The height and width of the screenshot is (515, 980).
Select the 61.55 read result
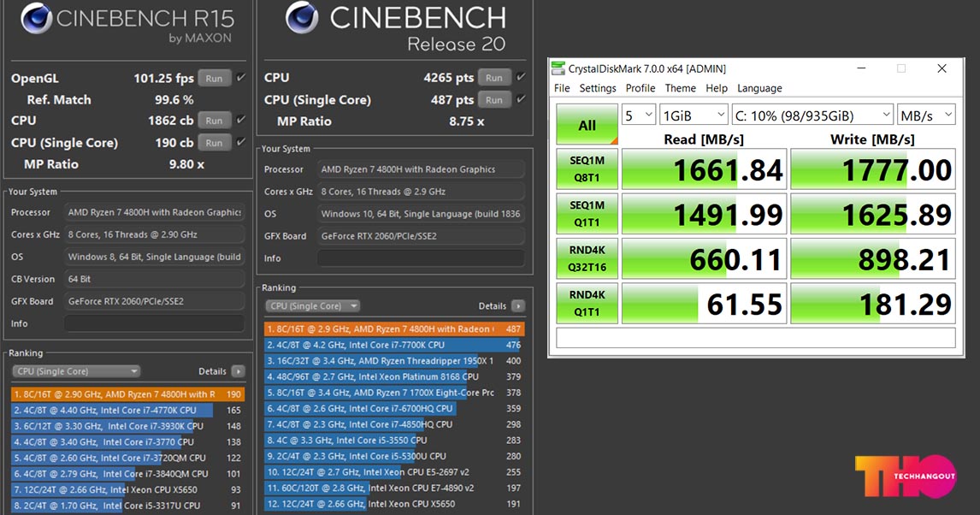click(704, 303)
